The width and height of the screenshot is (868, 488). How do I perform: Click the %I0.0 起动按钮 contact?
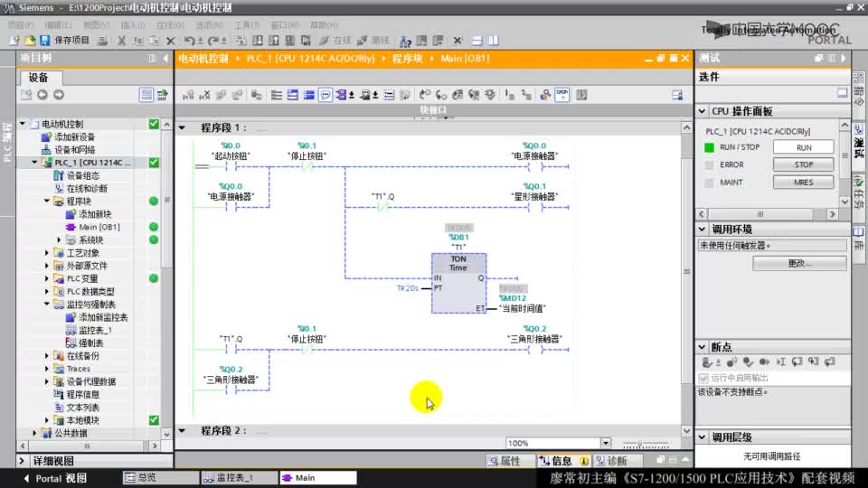231,166
